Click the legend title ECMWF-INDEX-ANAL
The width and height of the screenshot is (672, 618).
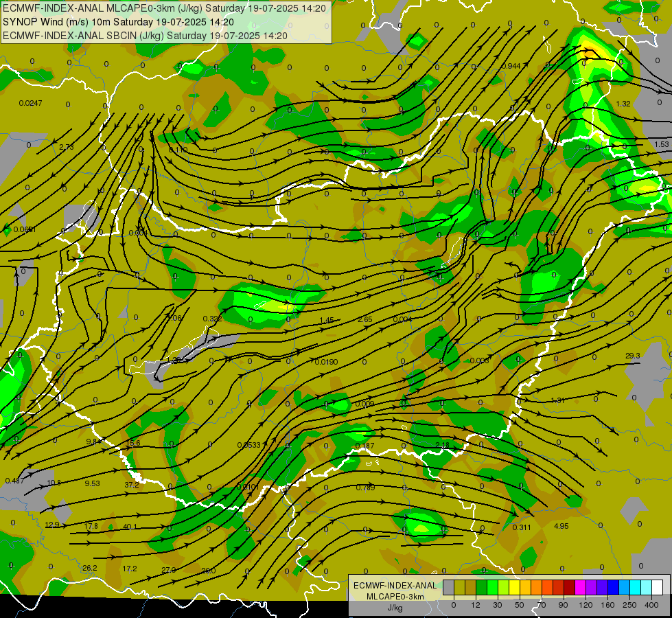click(x=395, y=586)
